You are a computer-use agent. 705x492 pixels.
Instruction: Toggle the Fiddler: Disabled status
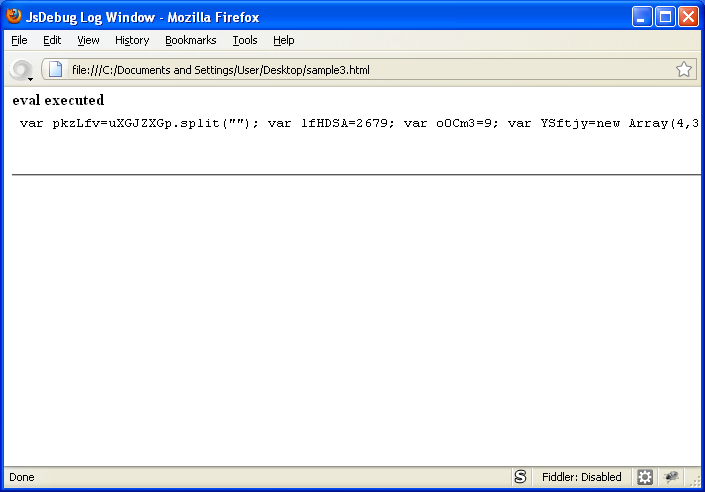coord(581,477)
